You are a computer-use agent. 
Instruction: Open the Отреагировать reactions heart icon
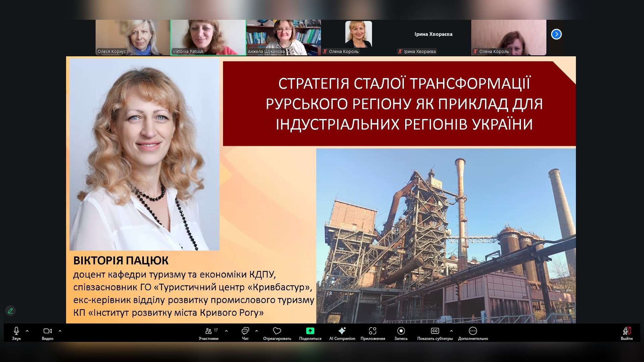[277, 331]
